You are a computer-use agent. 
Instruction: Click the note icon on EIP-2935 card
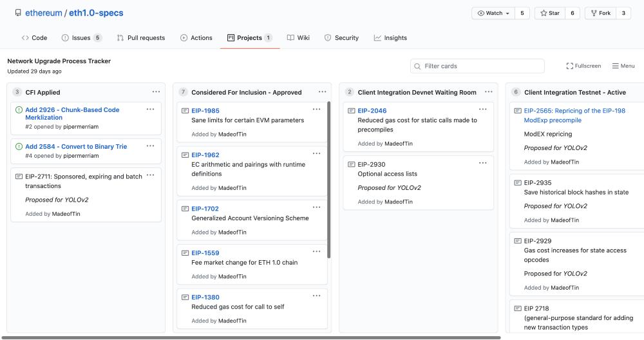pos(518,183)
